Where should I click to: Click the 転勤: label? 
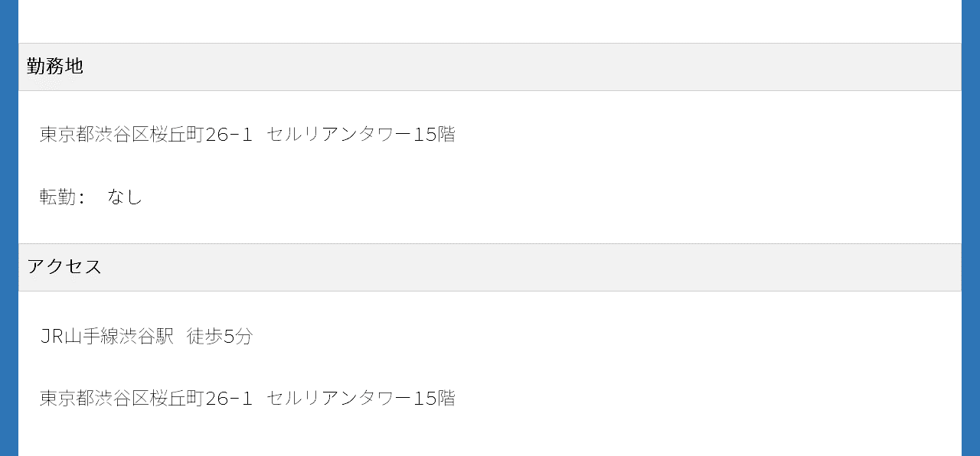pyautogui.click(x=62, y=197)
